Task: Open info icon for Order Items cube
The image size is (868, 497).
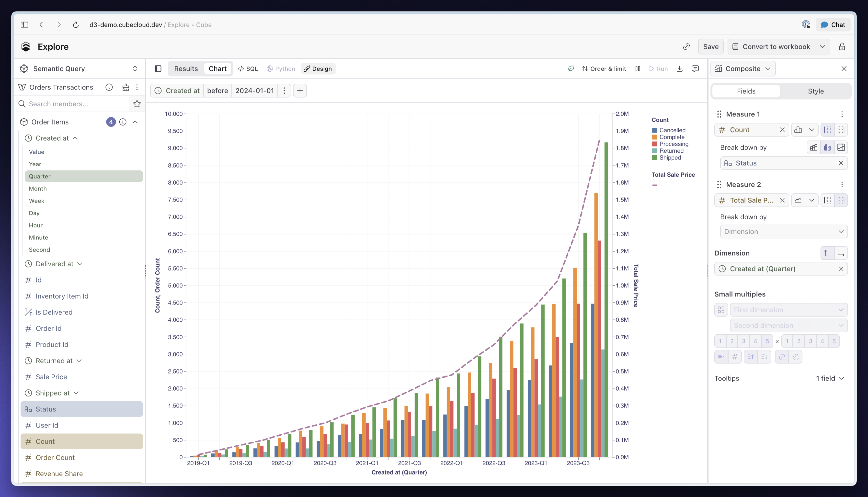Action: click(x=123, y=122)
